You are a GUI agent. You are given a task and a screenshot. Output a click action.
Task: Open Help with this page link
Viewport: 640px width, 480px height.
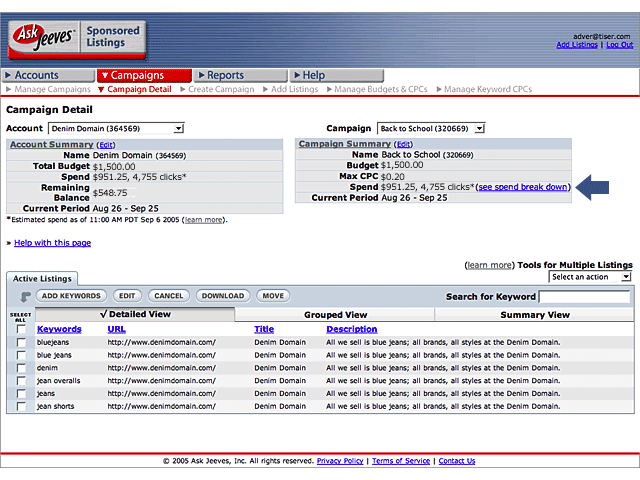point(52,243)
